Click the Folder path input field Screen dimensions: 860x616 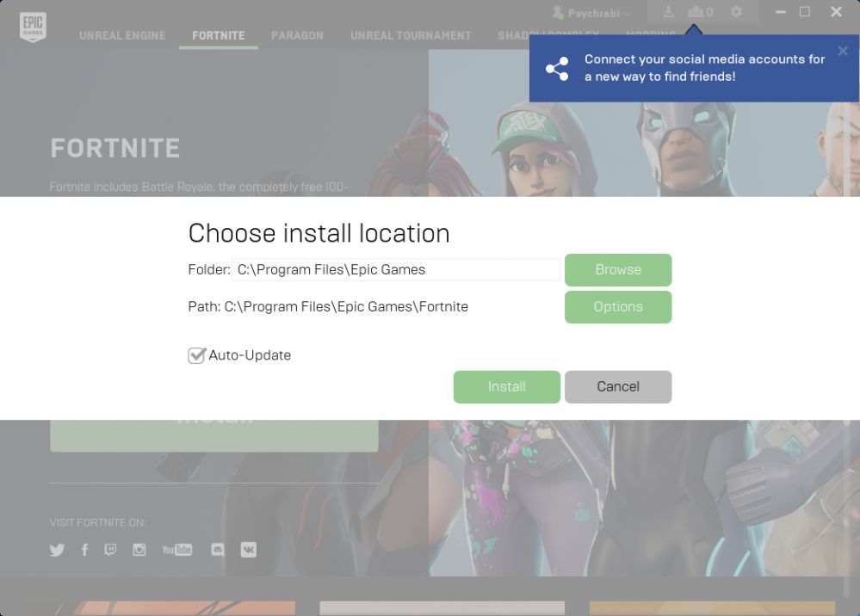click(395, 269)
